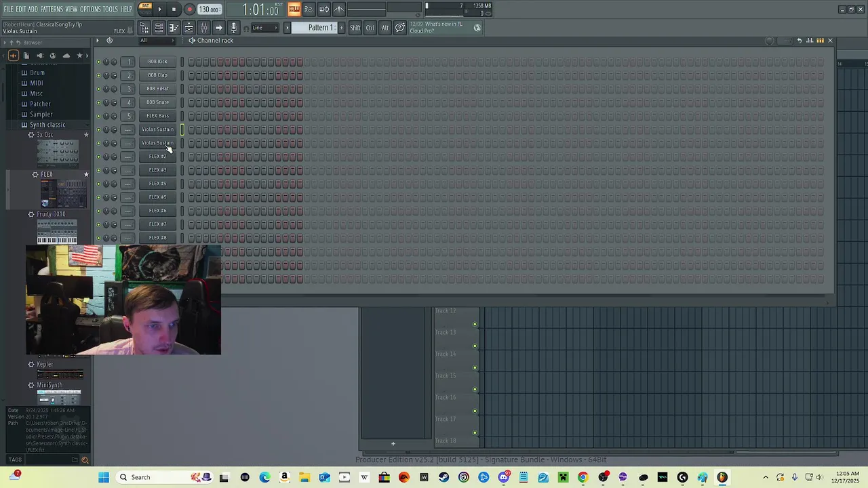Open Google Chrome from the taskbar
Image resolution: width=868 pixels, height=488 pixels.
(583, 477)
